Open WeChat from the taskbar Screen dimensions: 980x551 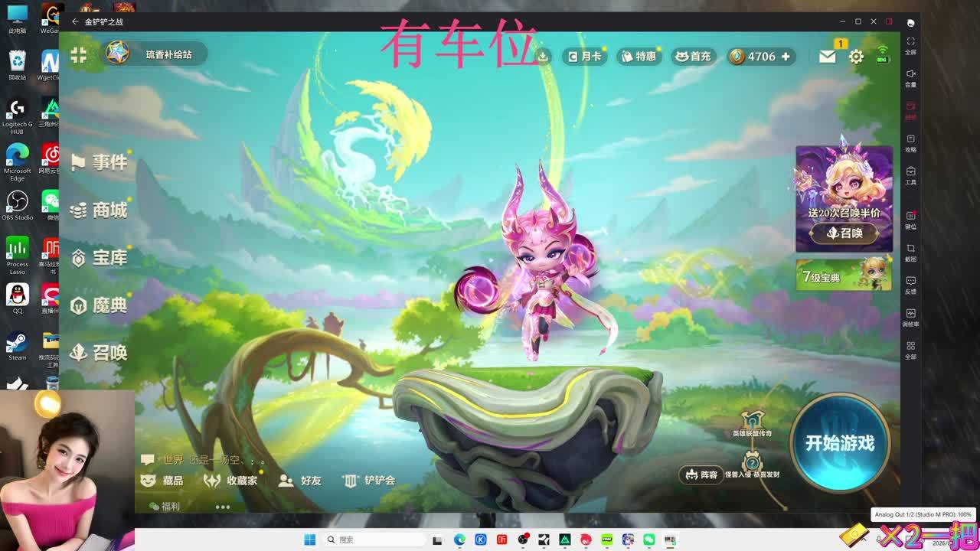click(x=649, y=540)
